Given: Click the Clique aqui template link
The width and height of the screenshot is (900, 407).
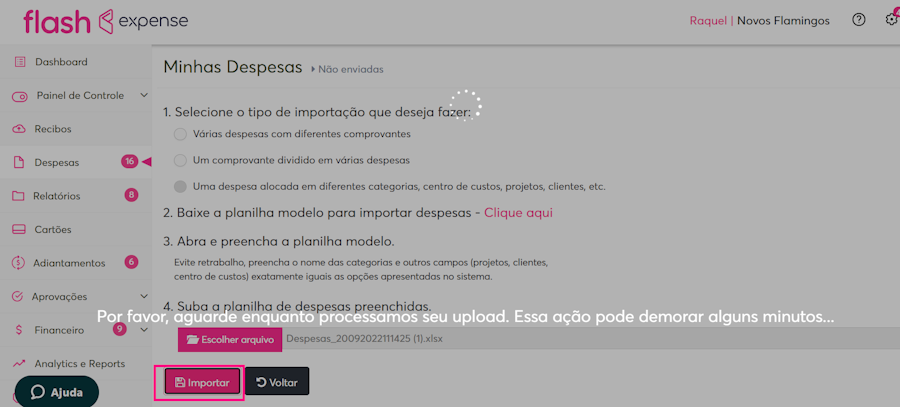Looking at the screenshot, I should coord(518,213).
